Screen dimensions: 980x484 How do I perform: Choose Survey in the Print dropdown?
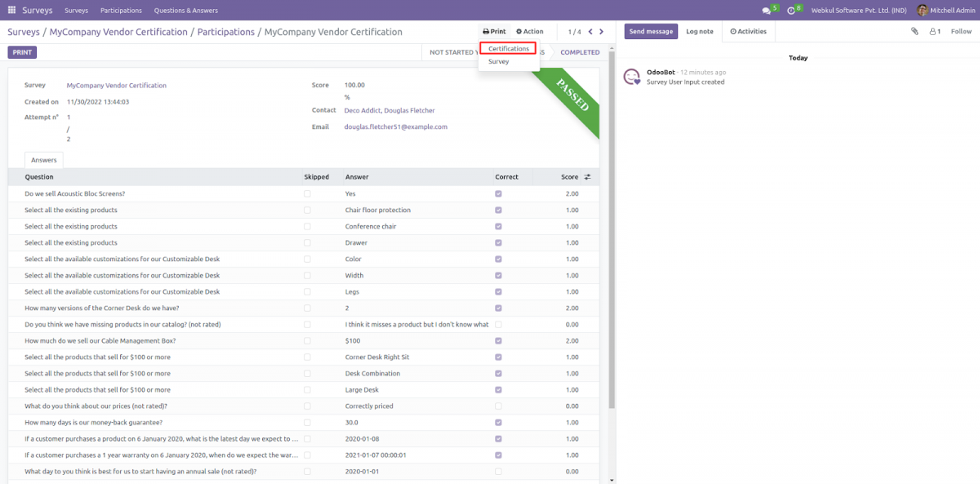[499, 61]
